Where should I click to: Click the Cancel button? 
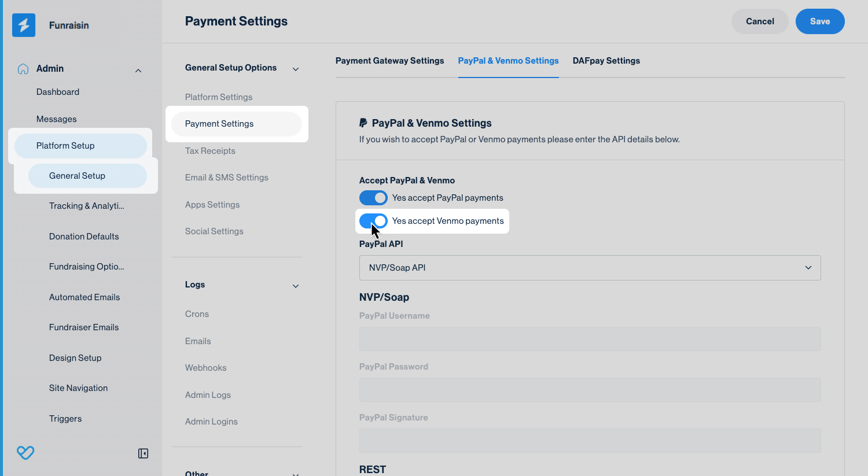[759, 21]
